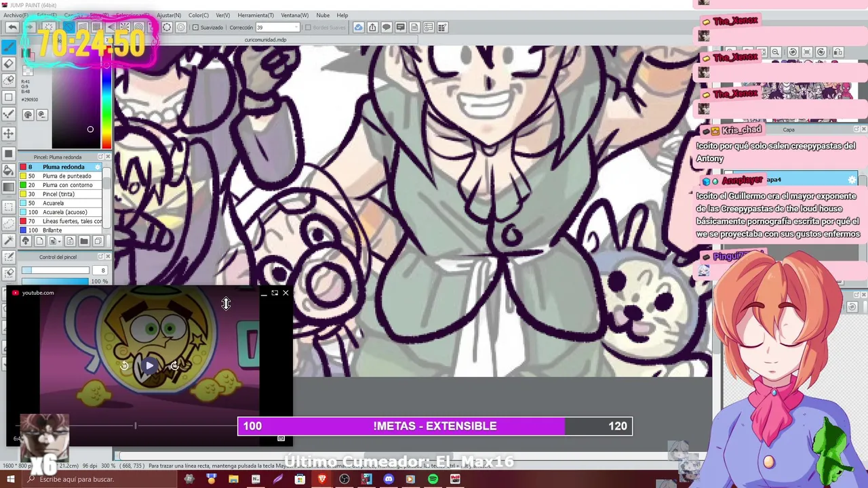Select the Brush tool in left toolbar
This screenshot has width=868, height=488.
[x=9, y=47]
